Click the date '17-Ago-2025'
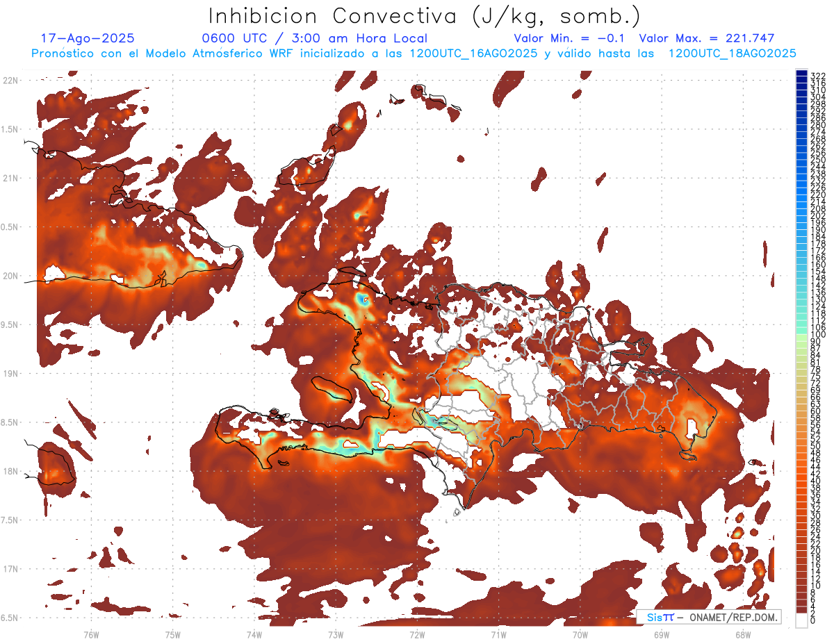This screenshot has height=644, width=834. [x=88, y=39]
